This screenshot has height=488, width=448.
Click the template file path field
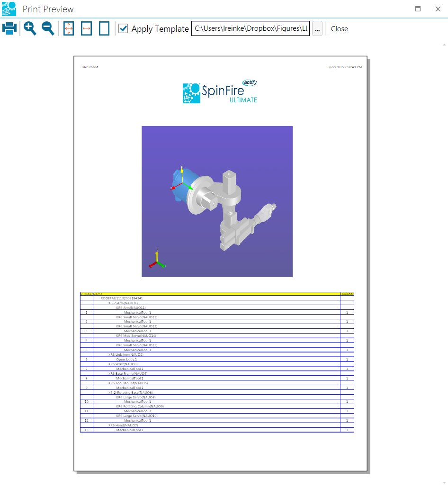[x=250, y=28]
